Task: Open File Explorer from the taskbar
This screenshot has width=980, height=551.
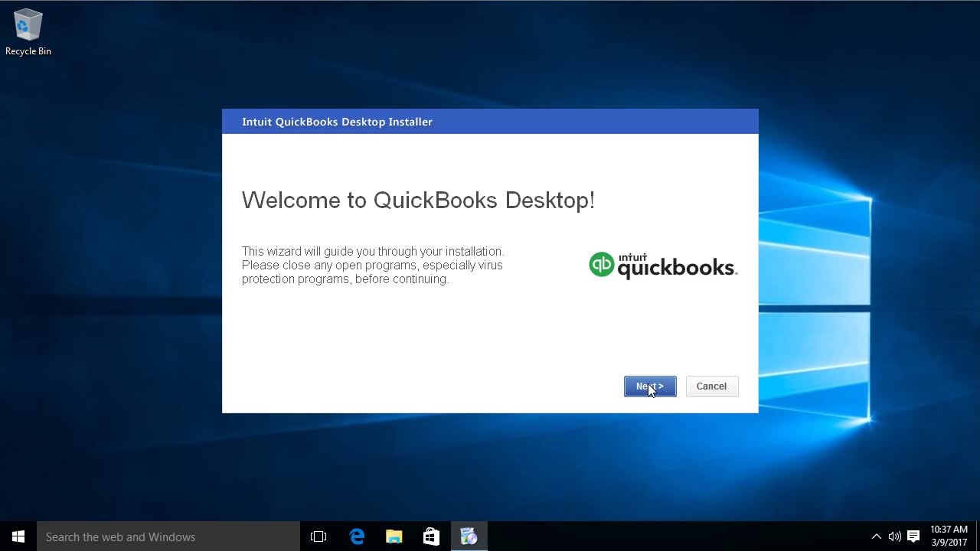Action: pos(394,536)
